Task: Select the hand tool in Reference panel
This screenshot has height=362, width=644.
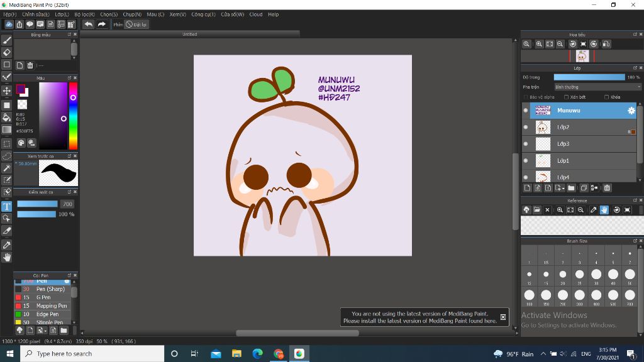Action: coord(604,210)
